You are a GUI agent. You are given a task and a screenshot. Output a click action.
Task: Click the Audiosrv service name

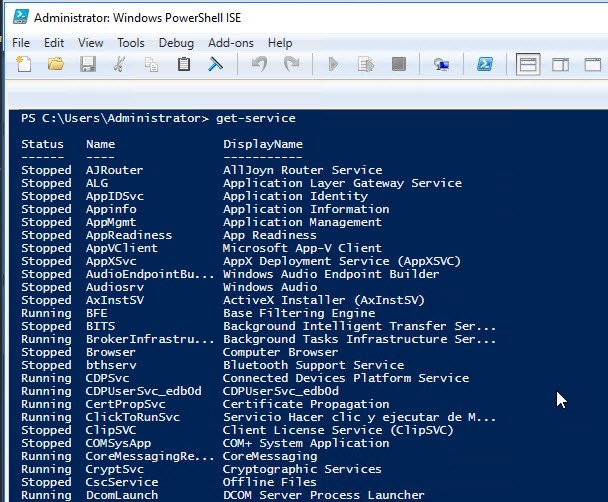115,287
